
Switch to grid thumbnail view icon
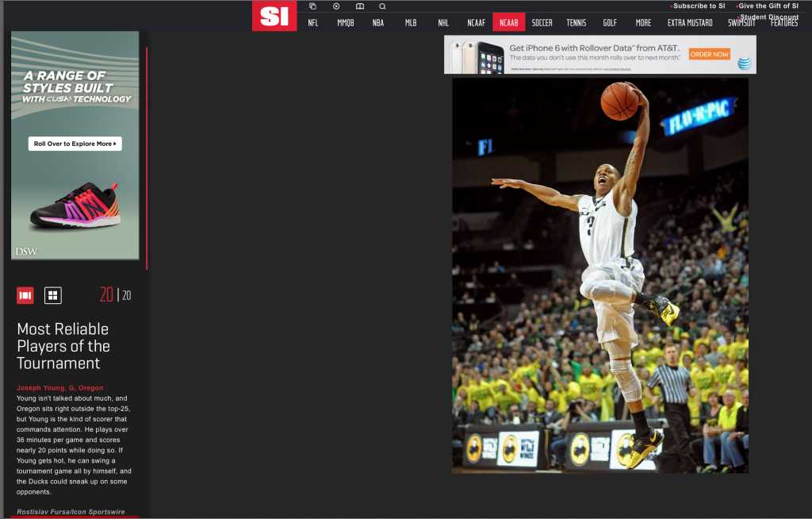pos(53,295)
